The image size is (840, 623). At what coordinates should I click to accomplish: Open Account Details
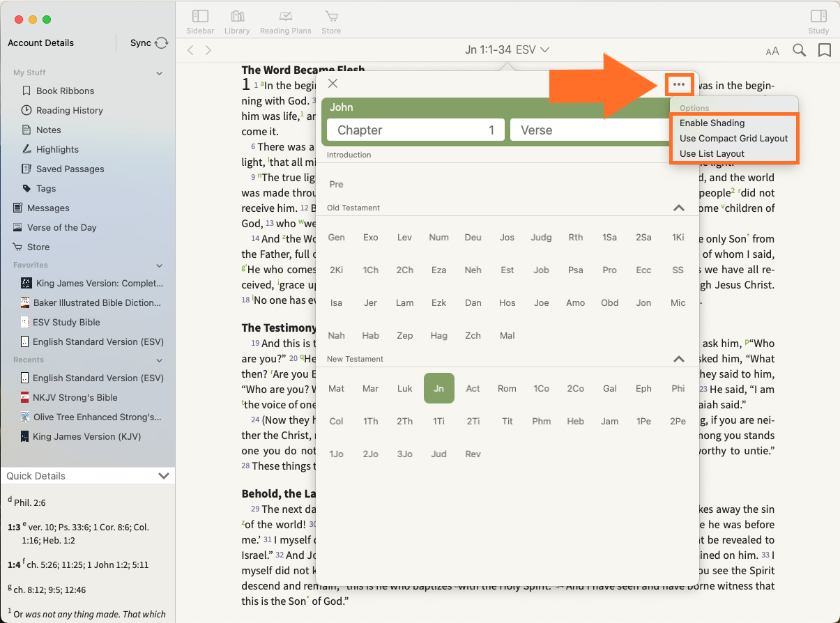tap(41, 43)
